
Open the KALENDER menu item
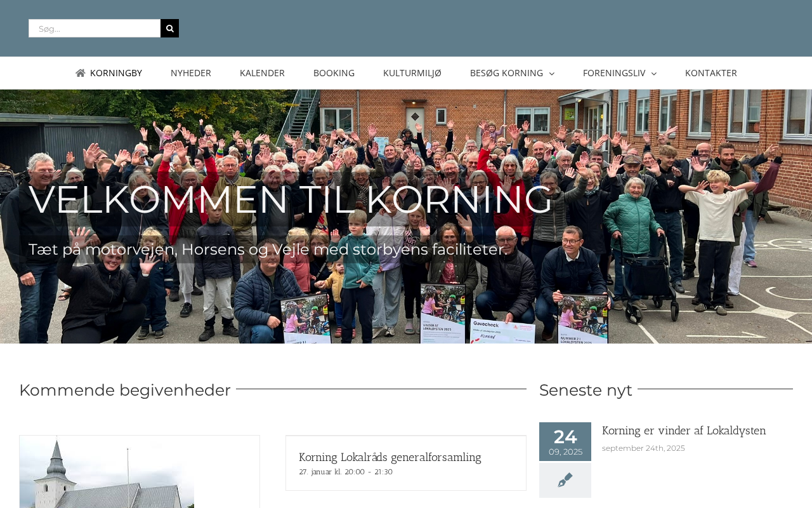tap(262, 73)
